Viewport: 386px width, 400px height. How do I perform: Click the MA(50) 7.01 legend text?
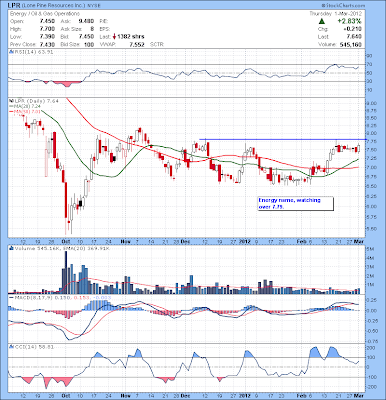27,112
